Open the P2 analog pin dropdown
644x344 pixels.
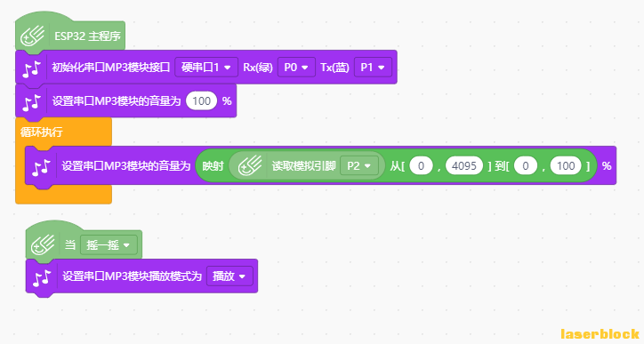[359, 166]
